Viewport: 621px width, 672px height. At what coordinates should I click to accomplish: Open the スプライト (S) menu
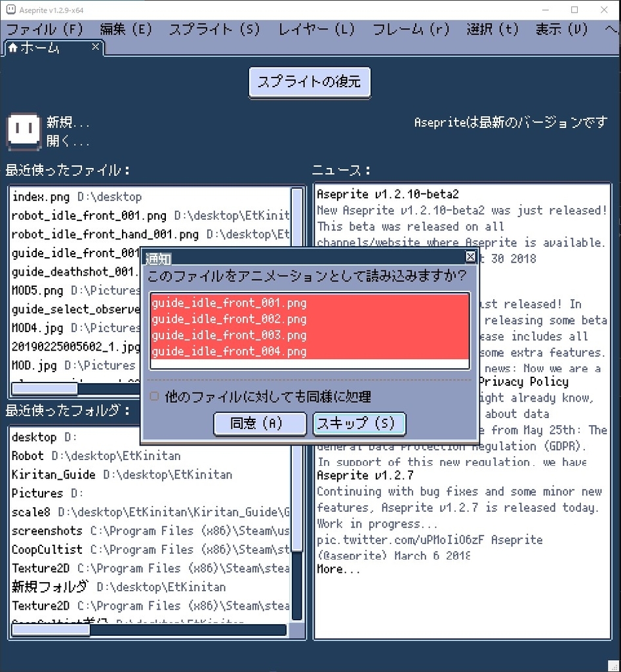[x=214, y=30]
